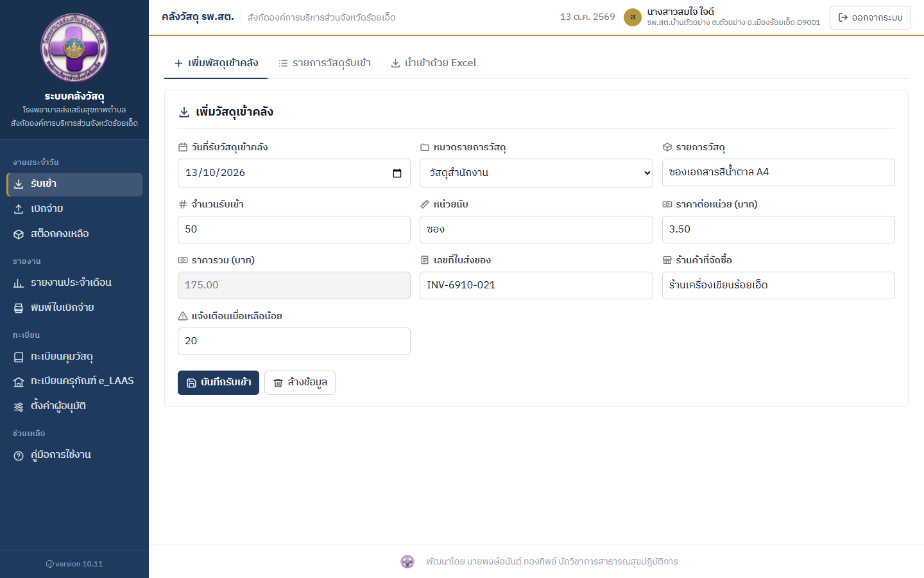Switch to the รายการวัสดุรับเข้า tab
The width and height of the screenshot is (924, 578).
325,63
